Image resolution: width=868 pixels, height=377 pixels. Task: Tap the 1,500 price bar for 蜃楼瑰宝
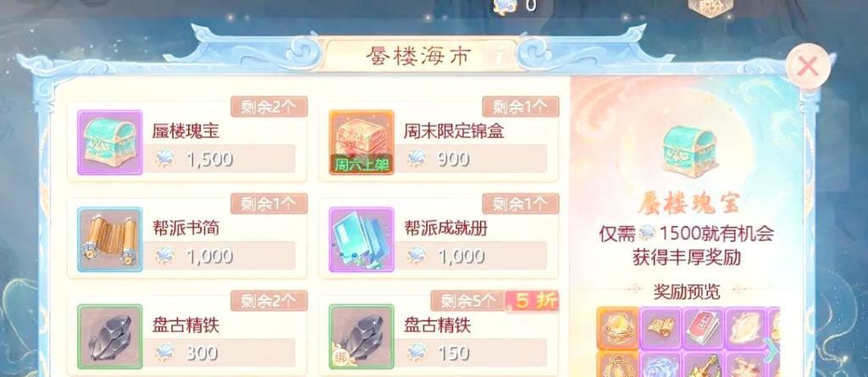tap(219, 159)
